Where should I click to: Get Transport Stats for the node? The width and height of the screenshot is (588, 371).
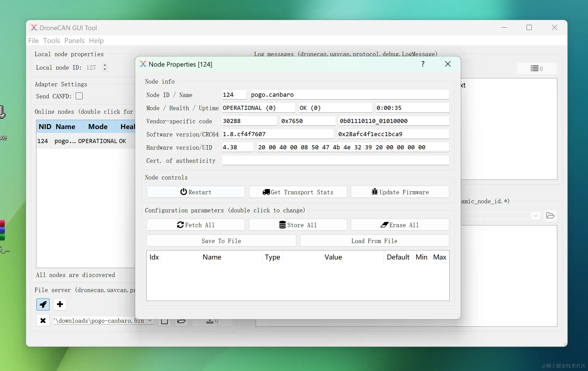pos(298,192)
